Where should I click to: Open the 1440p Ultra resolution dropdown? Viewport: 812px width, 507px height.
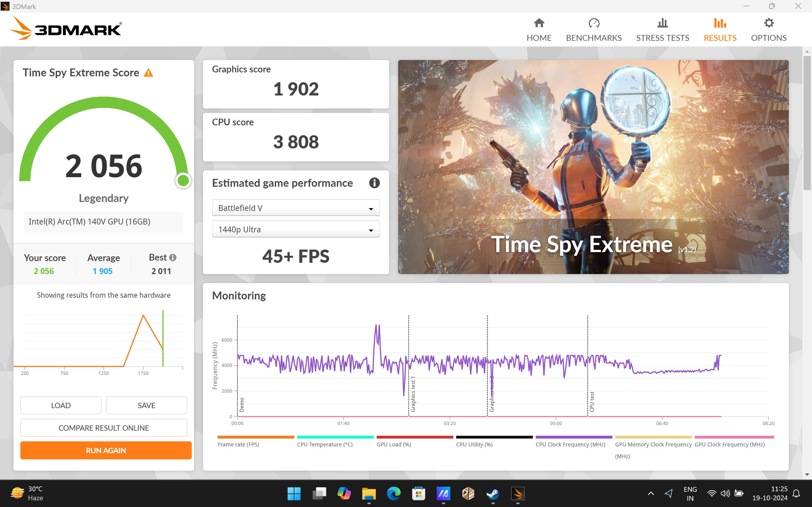click(295, 229)
